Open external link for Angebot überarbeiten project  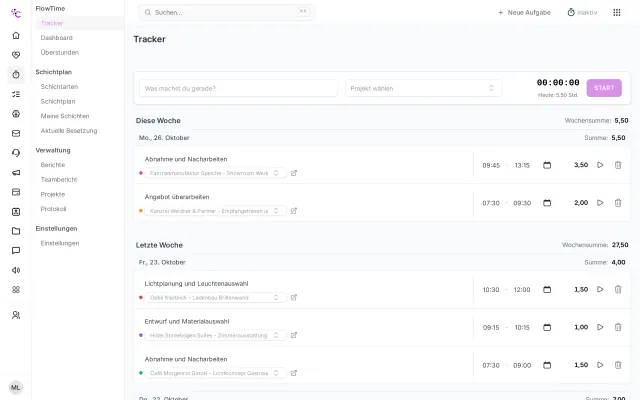pyautogui.click(x=293, y=211)
